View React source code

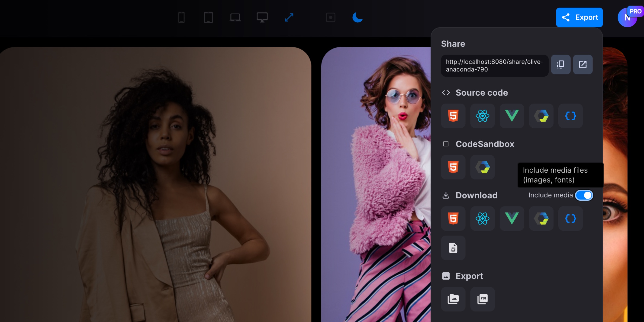click(482, 116)
